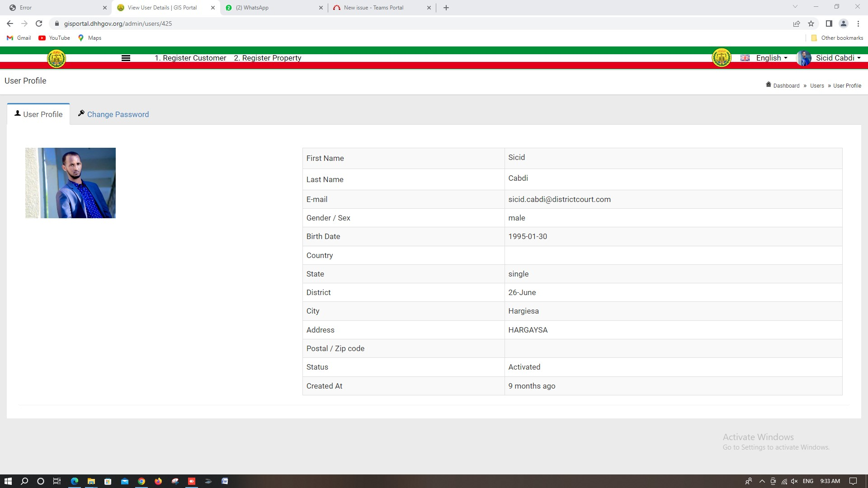Open Windows Start menu

click(x=8, y=481)
